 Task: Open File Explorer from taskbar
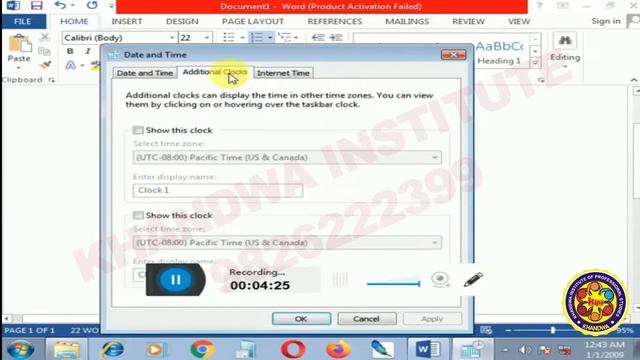tap(67, 350)
